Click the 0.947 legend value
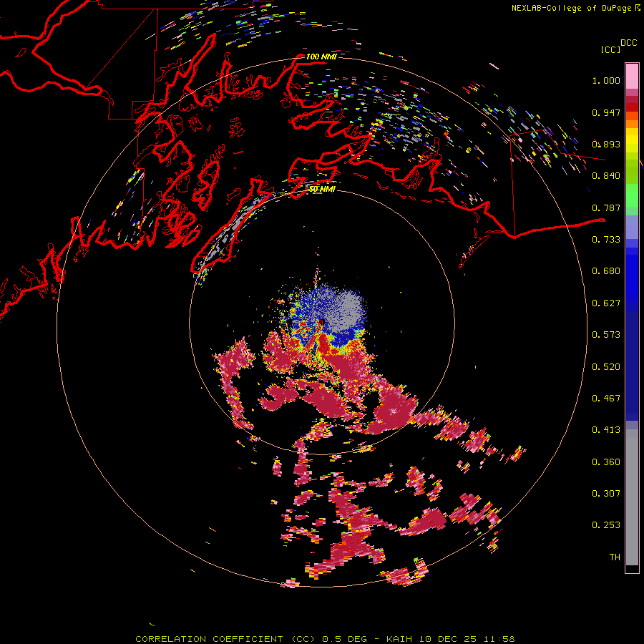This screenshot has width=644, height=644. (x=606, y=112)
